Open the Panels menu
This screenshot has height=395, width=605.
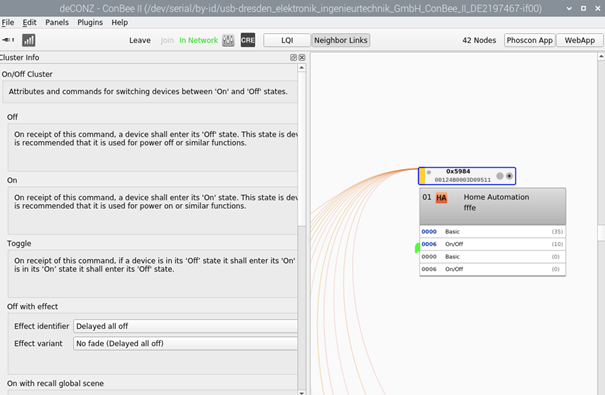(x=57, y=22)
